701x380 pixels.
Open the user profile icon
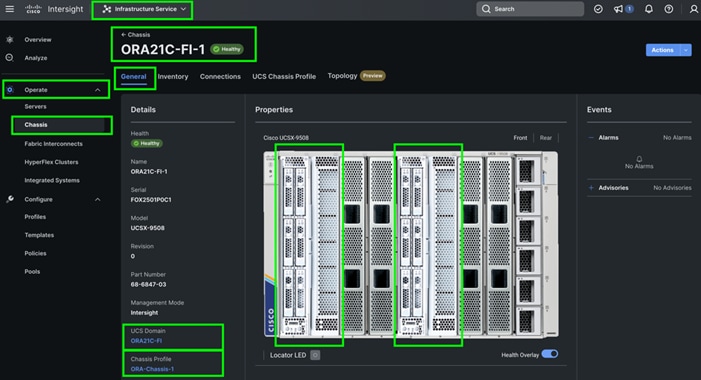click(x=693, y=9)
